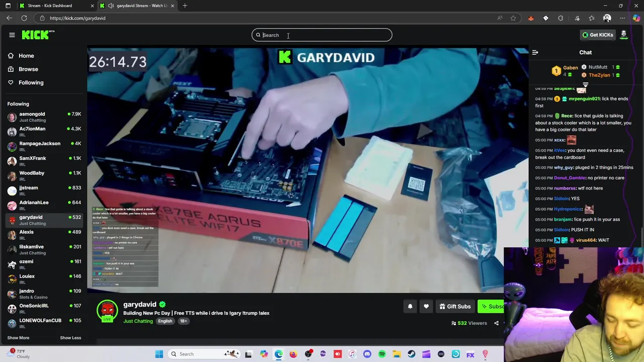Image resolution: width=644 pixels, height=362 pixels.
Task: Open asmongold channel in sidebar
Action: 44,117
